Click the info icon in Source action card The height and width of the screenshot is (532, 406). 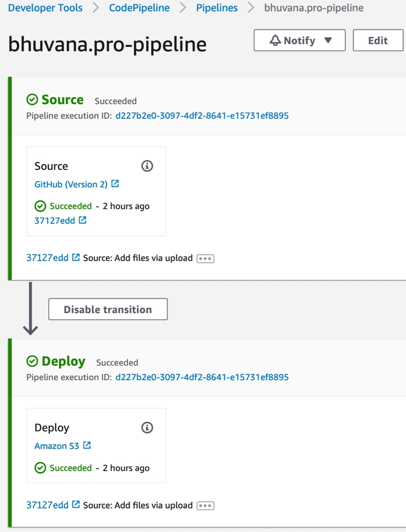[147, 166]
